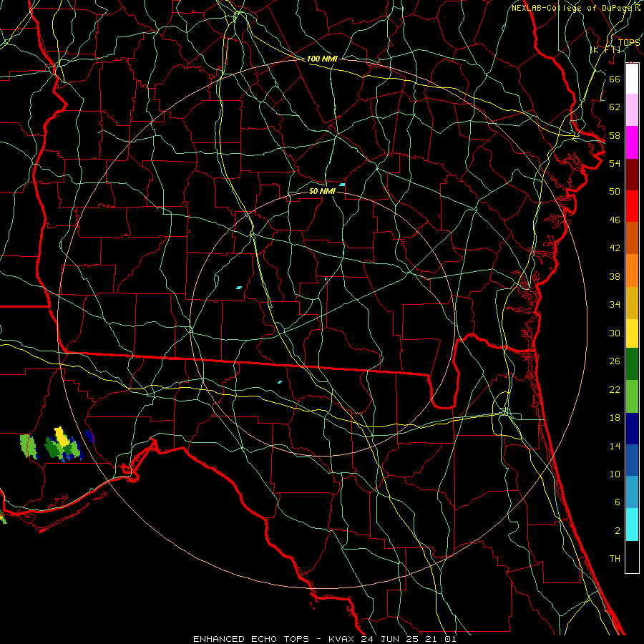Click the gold 34 kft legend swatch

pyautogui.click(x=632, y=303)
